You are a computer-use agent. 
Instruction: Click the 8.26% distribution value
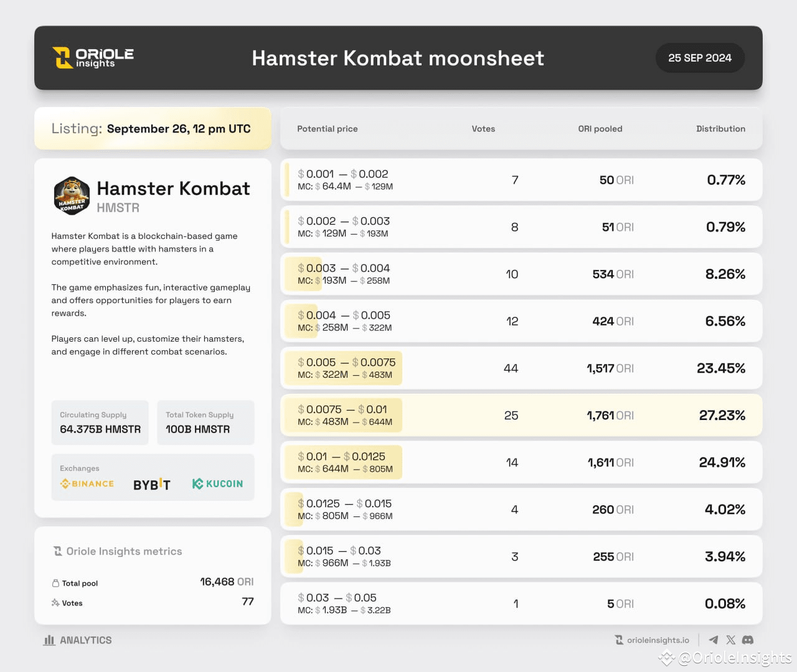tap(725, 274)
